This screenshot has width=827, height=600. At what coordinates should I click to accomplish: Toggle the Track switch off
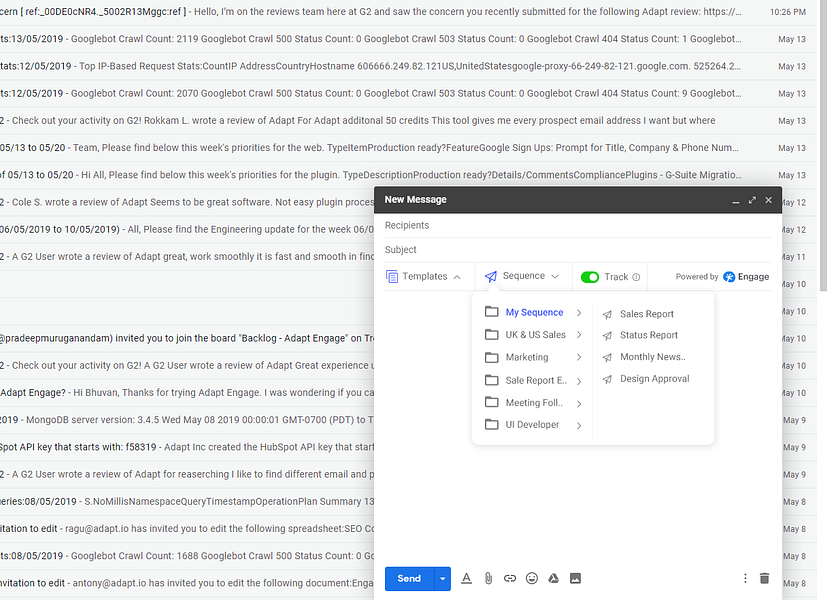tap(590, 277)
